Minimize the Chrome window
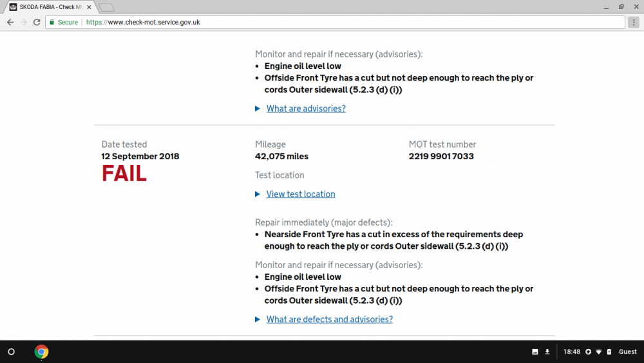This screenshot has height=363, width=644. 606,7
